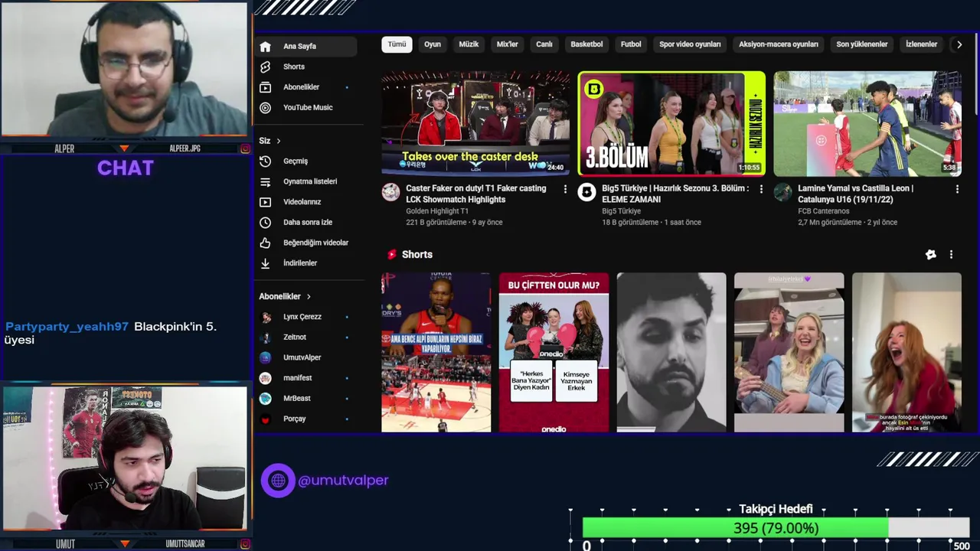Open options menu for Caster Faker video

pos(565,189)
